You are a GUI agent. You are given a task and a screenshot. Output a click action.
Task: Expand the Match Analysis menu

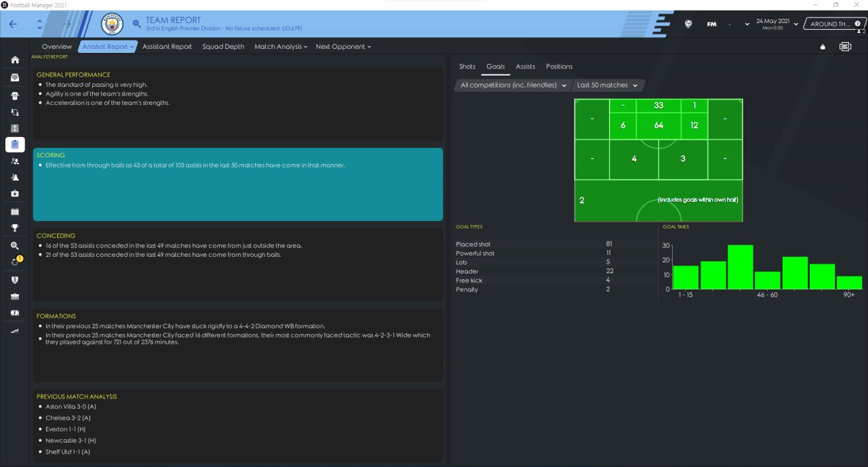point(281,47)
